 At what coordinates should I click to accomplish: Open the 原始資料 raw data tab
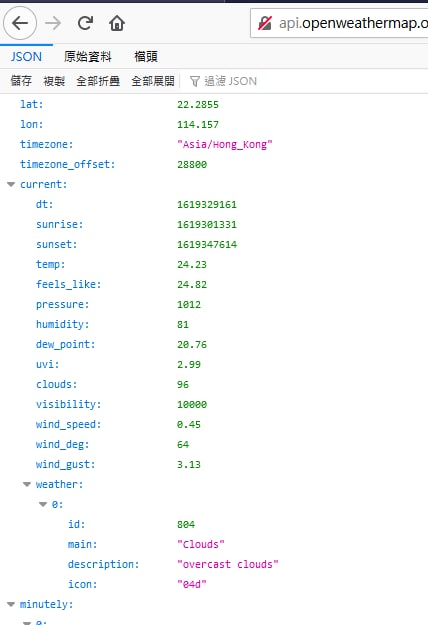[x=87, y=57]
